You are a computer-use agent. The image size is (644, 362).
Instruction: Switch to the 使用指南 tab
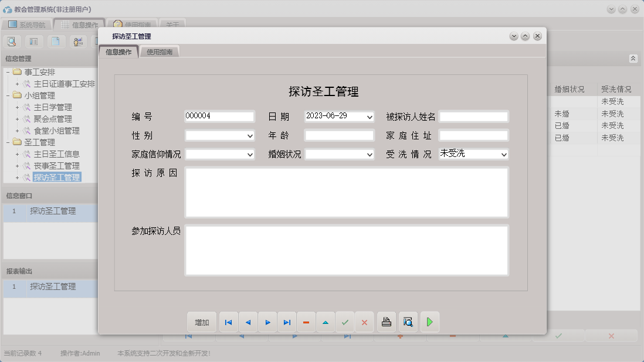point(158,51)
